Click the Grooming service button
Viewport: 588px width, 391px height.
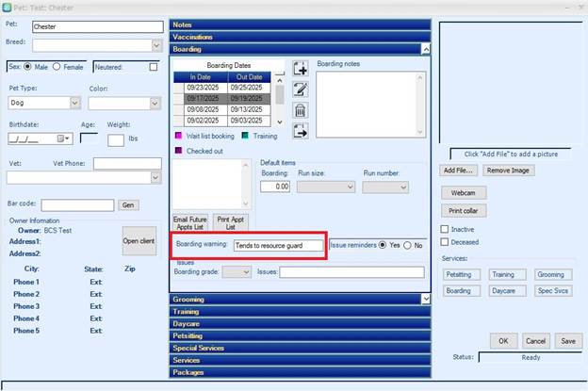(x=553, y=274)
